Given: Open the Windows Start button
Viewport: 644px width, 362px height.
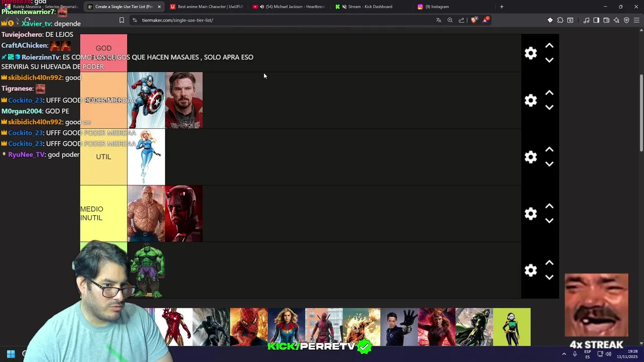Looking at the screenshot, I should 11,354.
